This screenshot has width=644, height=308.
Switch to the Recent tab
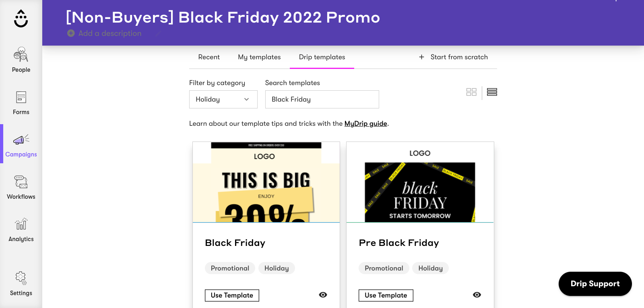[209, 57]
